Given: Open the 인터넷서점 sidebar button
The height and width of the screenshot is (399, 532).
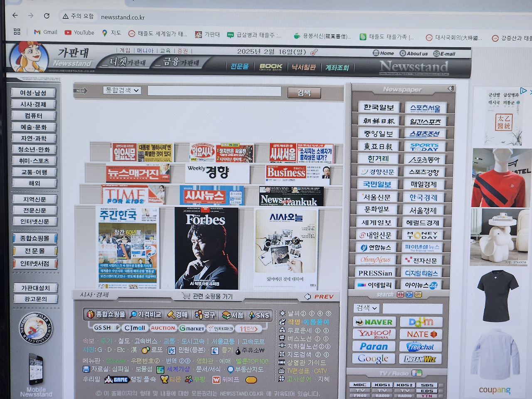Looking at the screenshot, I should (35, 263).
